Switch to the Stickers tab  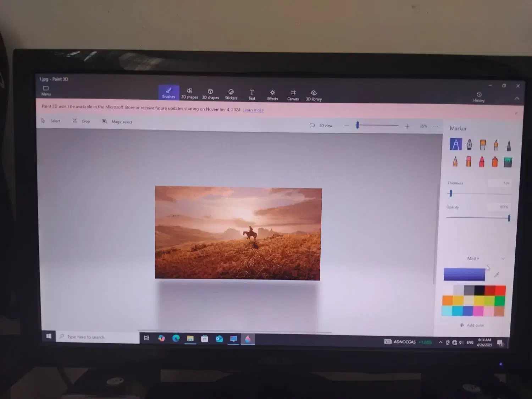[x=231, y=94]
